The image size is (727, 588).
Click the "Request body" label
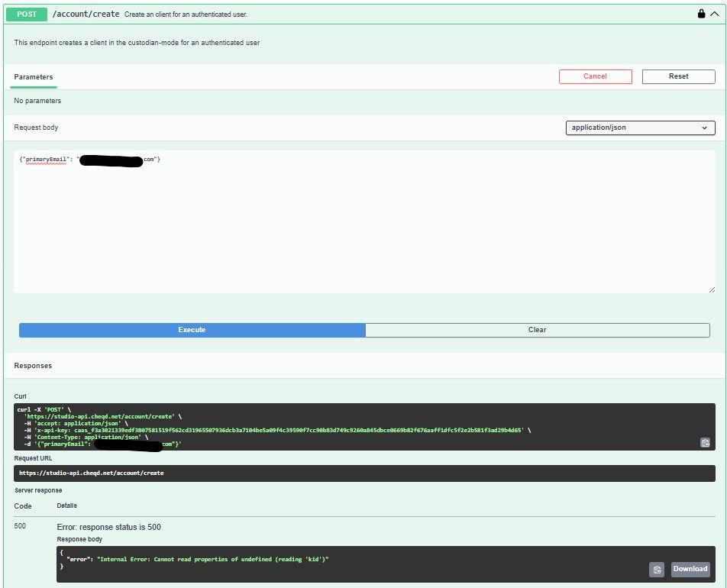coord(36,128)
